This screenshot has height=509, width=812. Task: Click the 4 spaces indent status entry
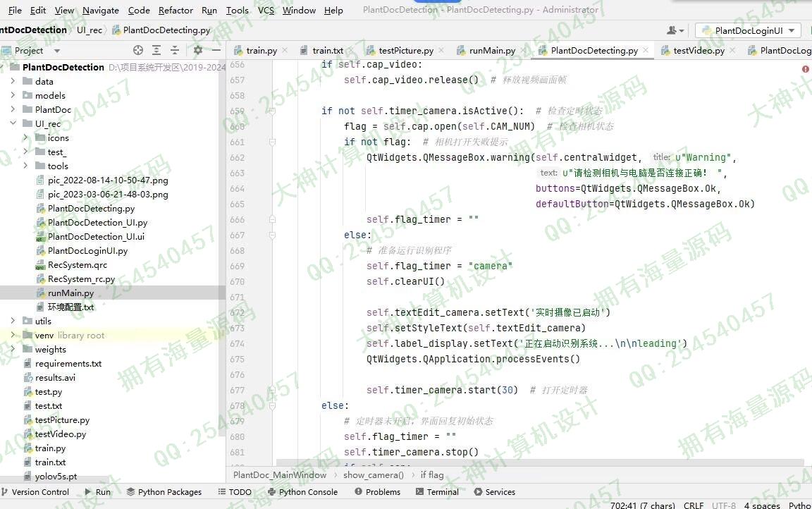[x=762, y=505]
